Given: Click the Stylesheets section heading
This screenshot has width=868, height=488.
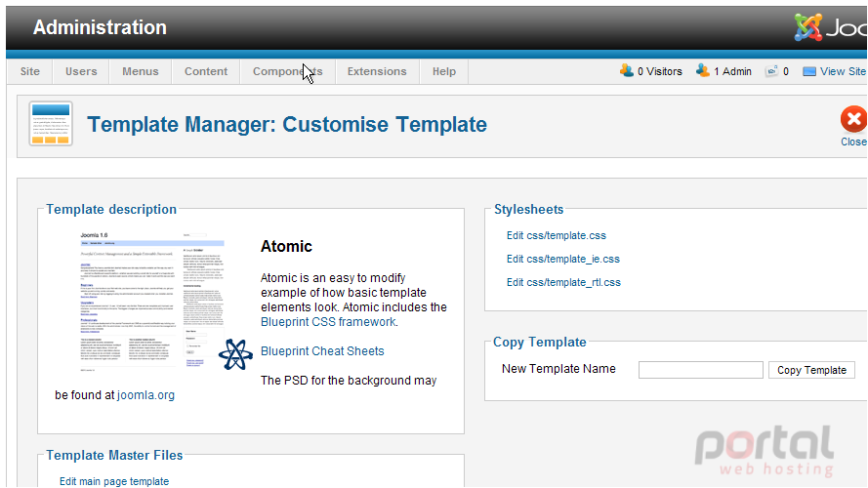Looking at the screenshot, I should 528,209.
